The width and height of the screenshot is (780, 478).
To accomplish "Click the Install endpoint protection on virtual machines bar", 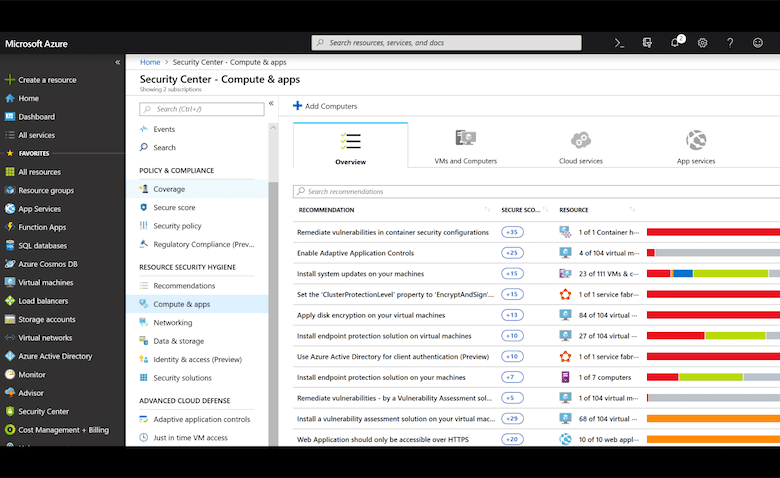I will [713, 336].
